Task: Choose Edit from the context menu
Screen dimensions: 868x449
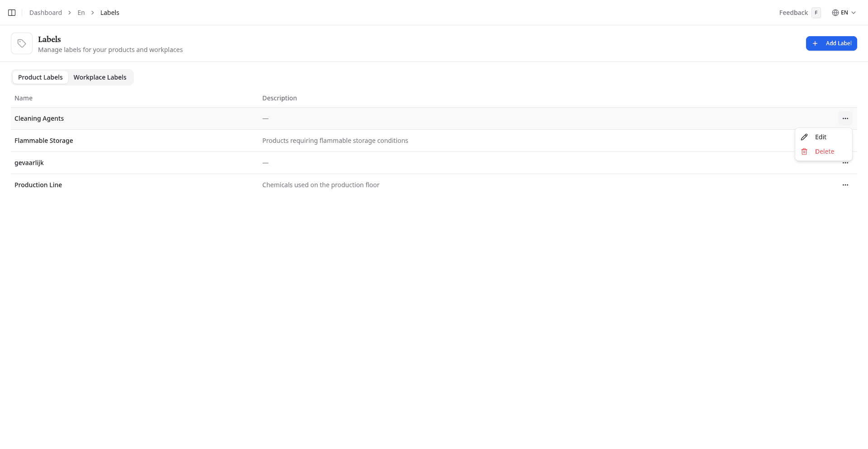Action: tap(821, 137)
